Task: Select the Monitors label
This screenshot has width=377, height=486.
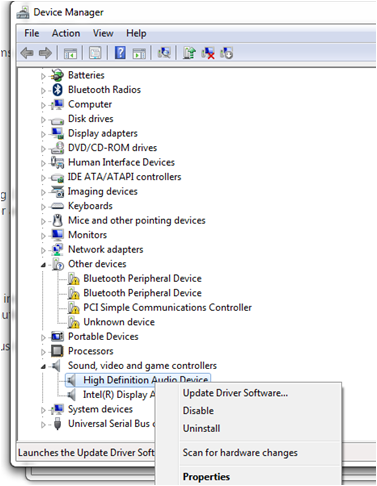Action: click(87, 235)
